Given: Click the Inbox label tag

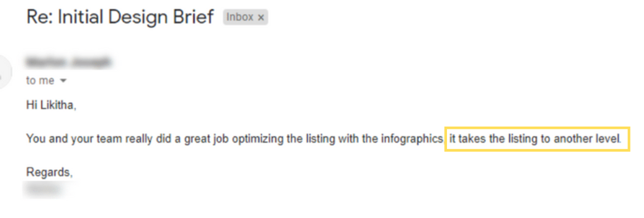Looking at the screenshot, I should click(x=246, y=18).
